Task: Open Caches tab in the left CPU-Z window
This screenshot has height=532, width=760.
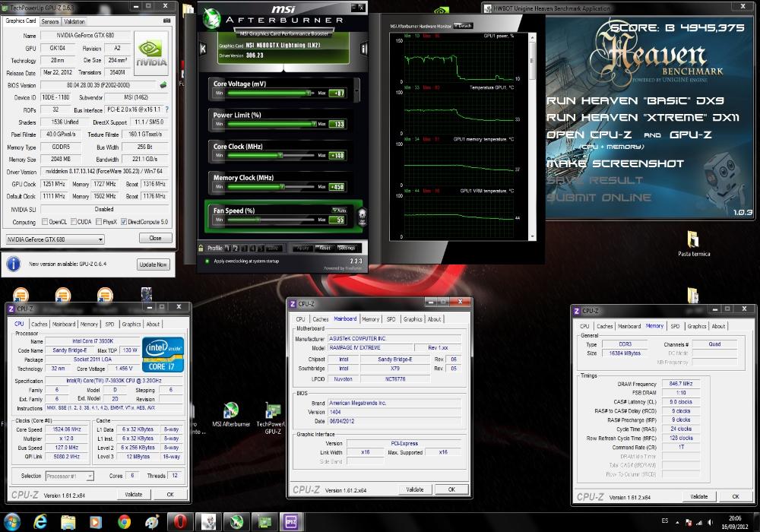Action: pos(40,325)
